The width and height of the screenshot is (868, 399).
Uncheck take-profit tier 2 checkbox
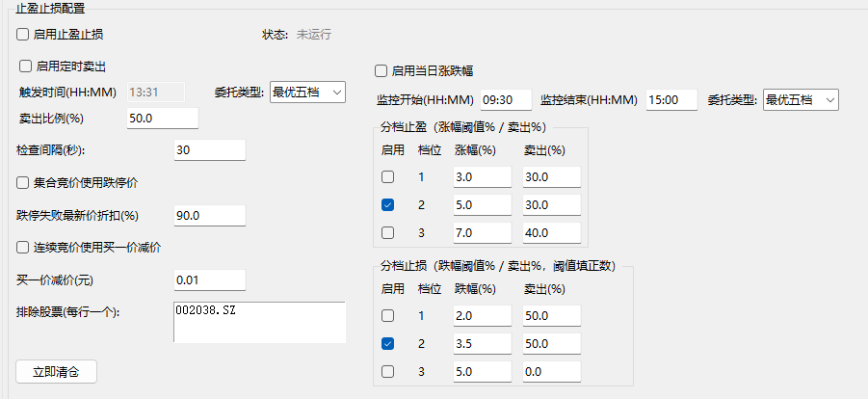[388, 205]
